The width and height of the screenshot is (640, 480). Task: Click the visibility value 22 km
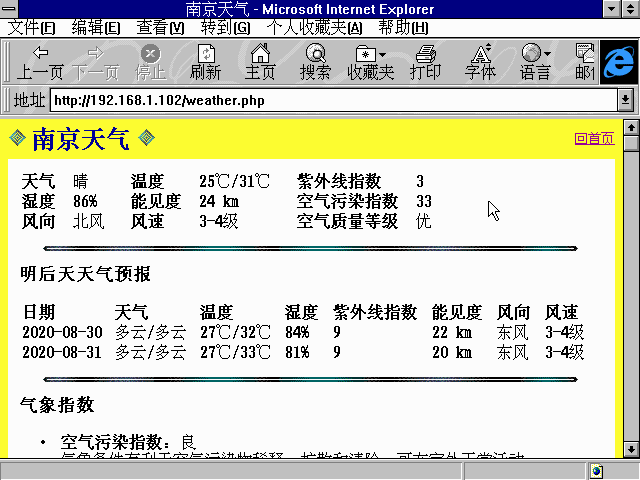[452, 332]
